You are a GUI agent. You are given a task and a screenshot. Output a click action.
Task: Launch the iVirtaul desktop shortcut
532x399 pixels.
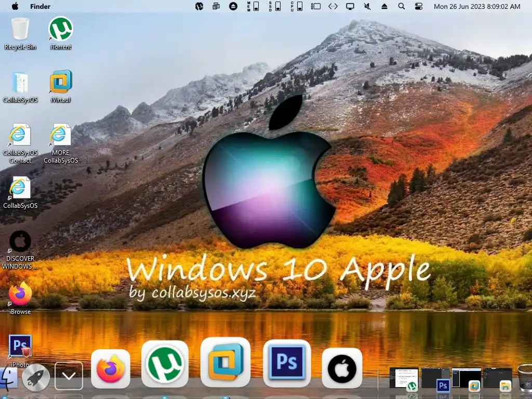click(61, 87)
